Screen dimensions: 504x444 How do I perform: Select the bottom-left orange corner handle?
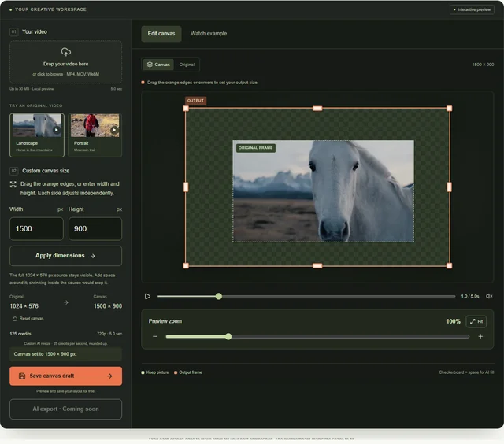[186, 266]
